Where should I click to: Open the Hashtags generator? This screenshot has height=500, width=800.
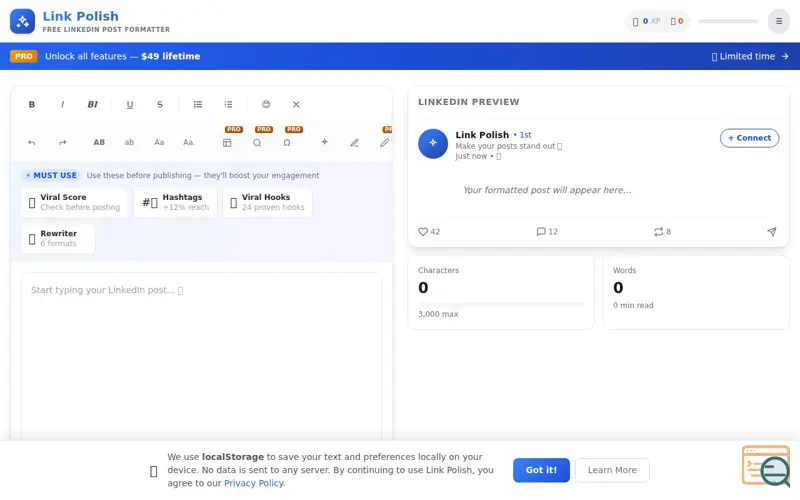tap(176, 202)
